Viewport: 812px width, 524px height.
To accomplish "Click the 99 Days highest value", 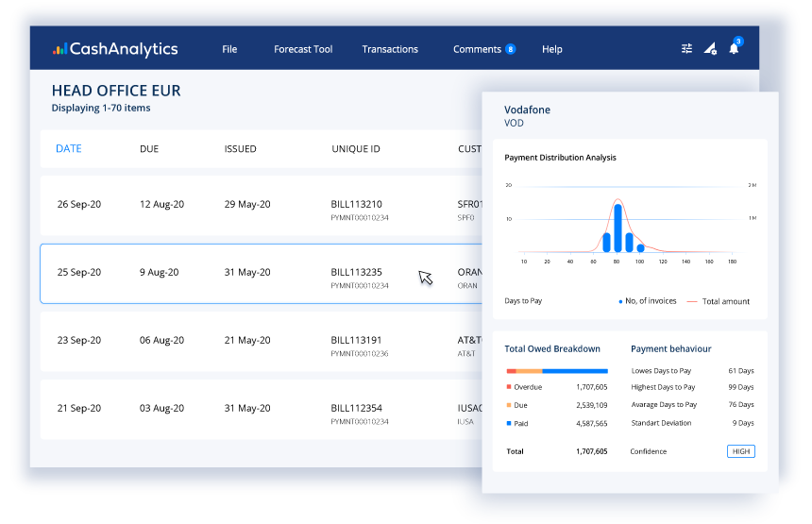I will click(x=741, y=387).
